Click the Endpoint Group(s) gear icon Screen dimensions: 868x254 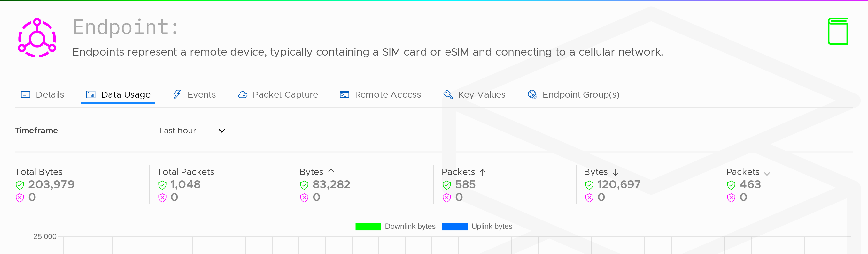[532, 94]
